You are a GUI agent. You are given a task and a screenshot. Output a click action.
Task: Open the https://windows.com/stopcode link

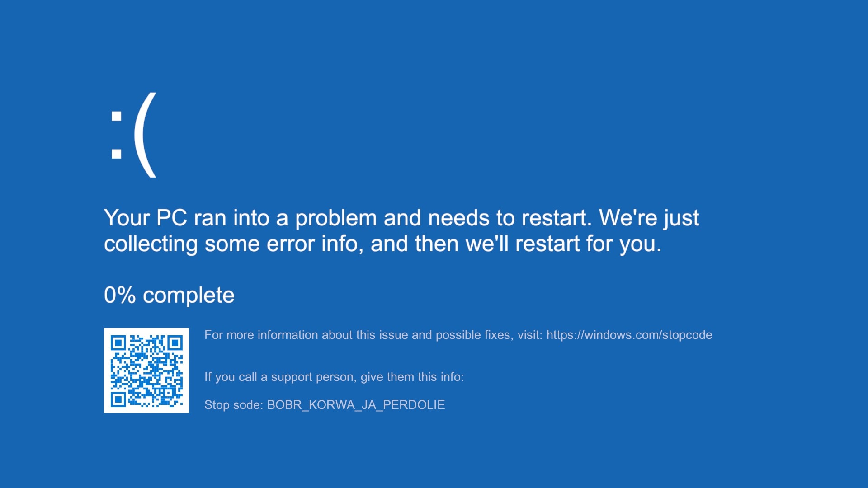629,335
